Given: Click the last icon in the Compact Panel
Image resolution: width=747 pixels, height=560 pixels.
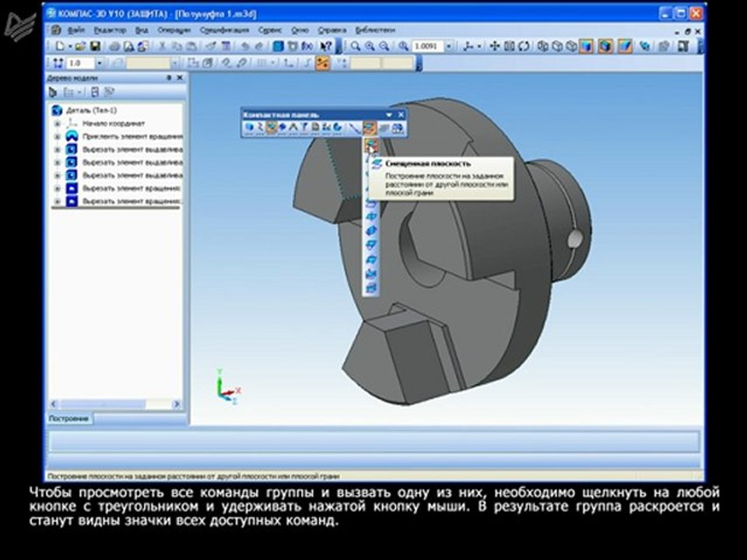Looking at the screenshot, I should 398,128.
